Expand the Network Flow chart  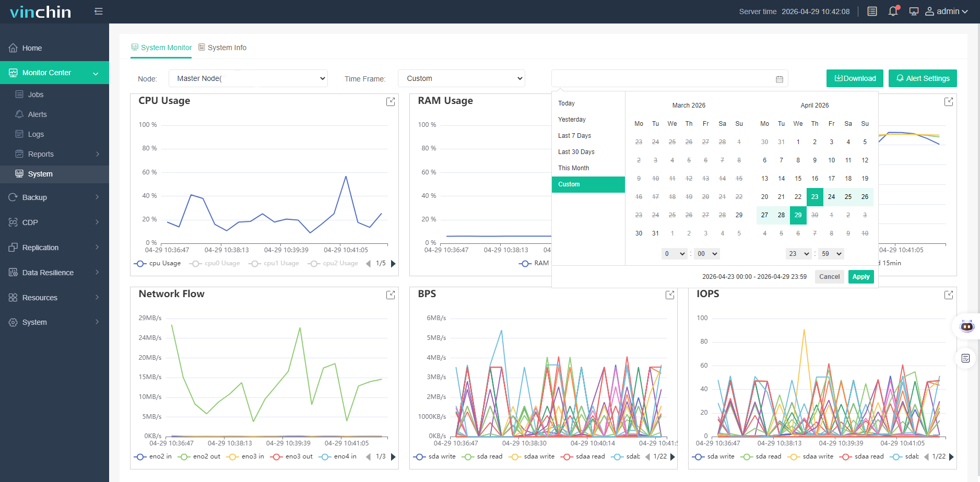[391, 295]
